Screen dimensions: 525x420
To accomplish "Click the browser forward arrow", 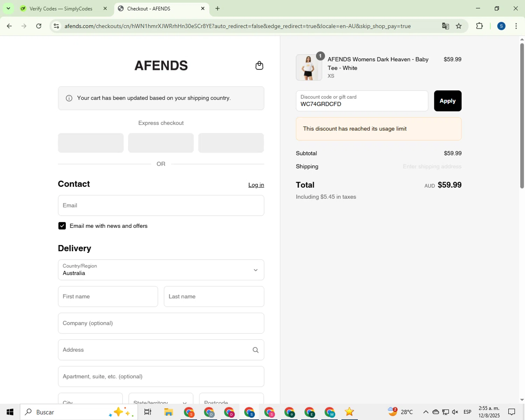I will (x=24, y=26).
